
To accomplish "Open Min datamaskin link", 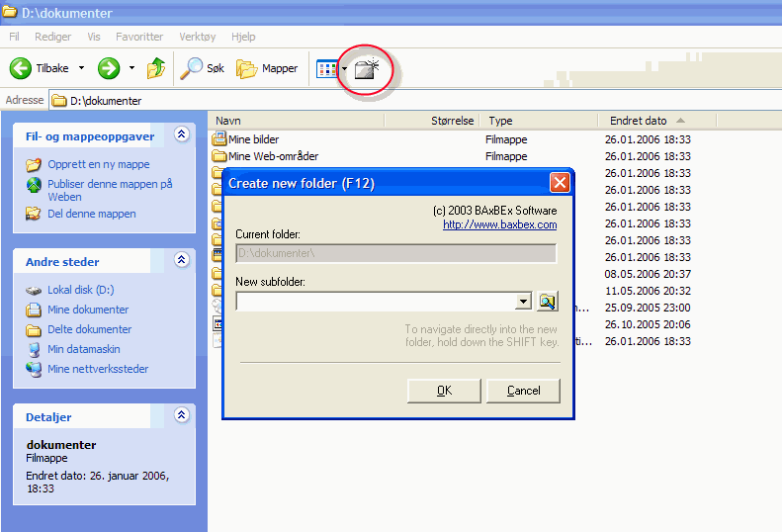I will (84, 349).
